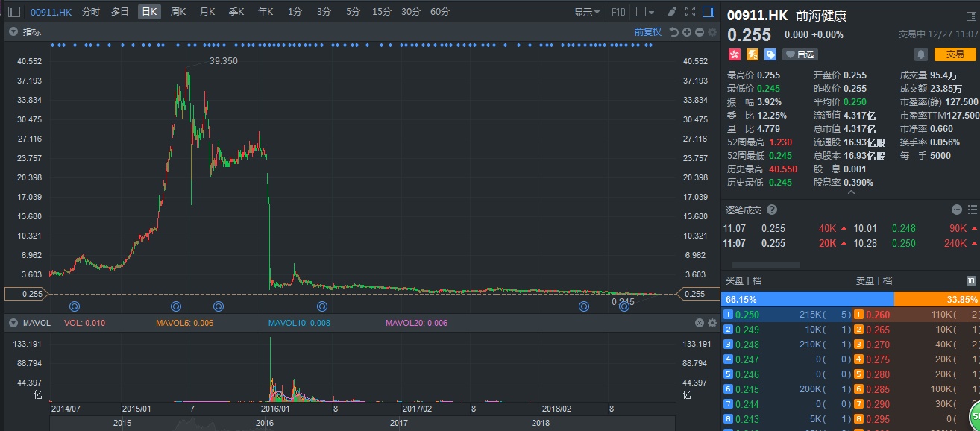Screen dimensions: 980x431
Task: Toggle the right side panel layout icon
Action: tap(708, 12)
